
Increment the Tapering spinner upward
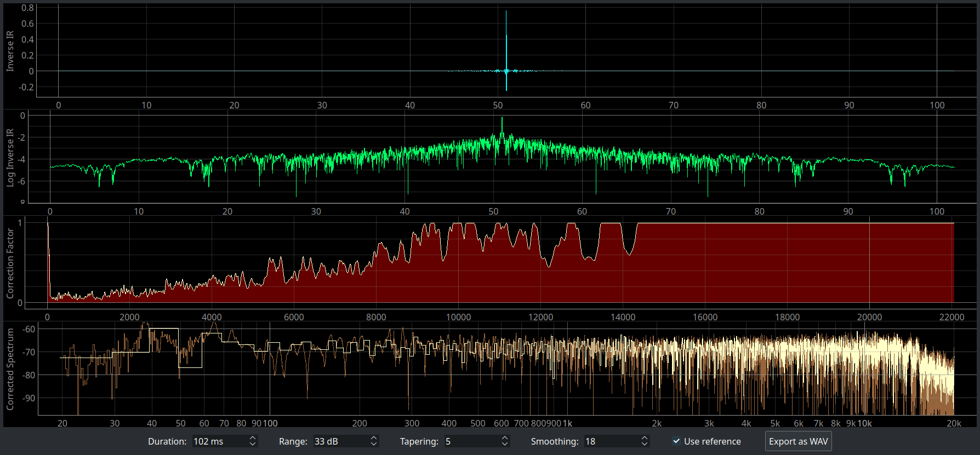(x=505, y=438)
